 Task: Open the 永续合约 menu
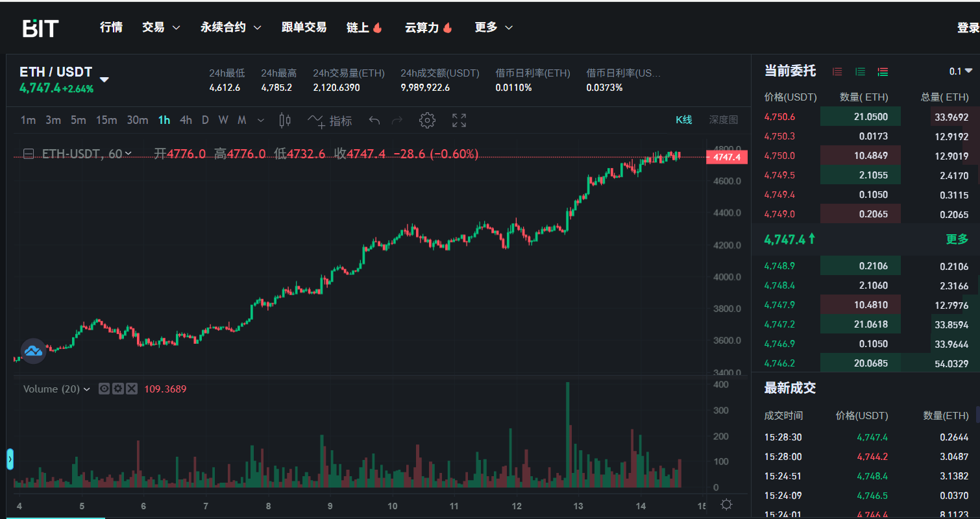[230, 27]
